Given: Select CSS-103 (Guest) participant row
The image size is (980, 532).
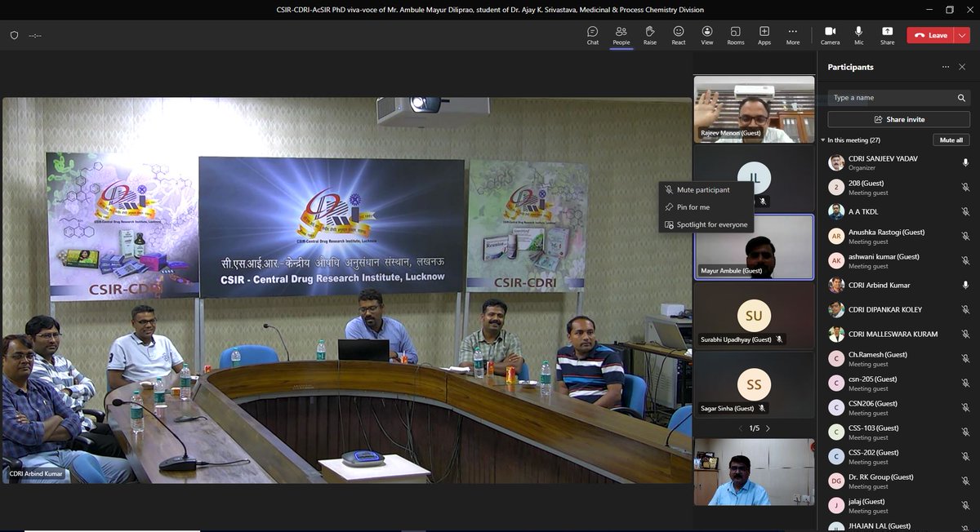Looking at the screenshot, I should (x=898, y=432).
